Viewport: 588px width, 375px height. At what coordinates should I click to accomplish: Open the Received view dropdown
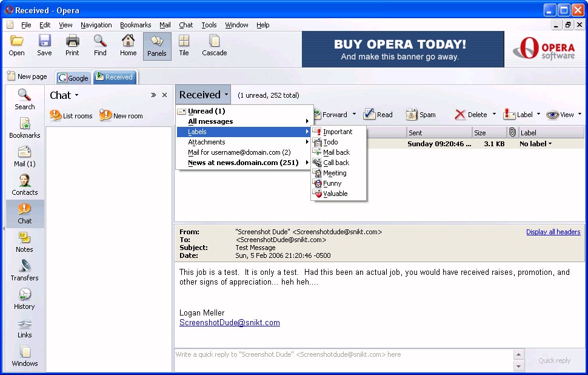[x=203, y=95]
